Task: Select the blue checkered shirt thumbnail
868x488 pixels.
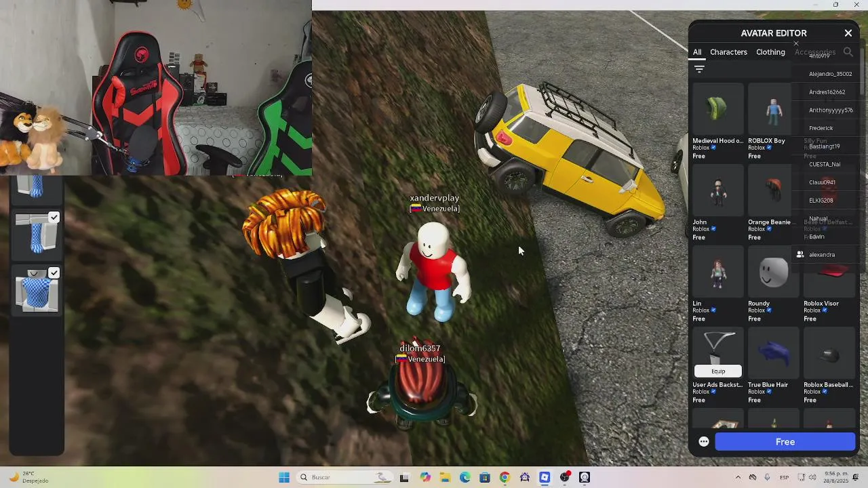Action: point(37,290)
